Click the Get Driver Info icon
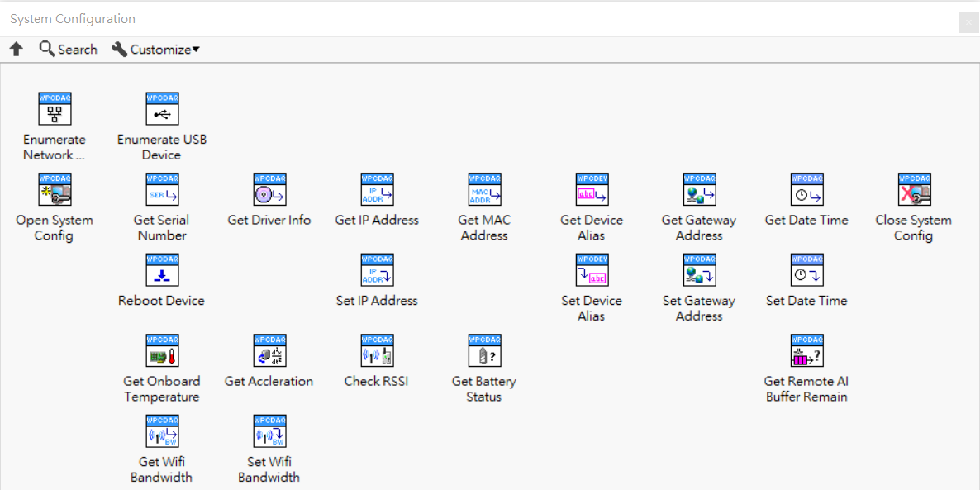Image resolution: width=980 pixels, height=490 pixels. point(269,189)
